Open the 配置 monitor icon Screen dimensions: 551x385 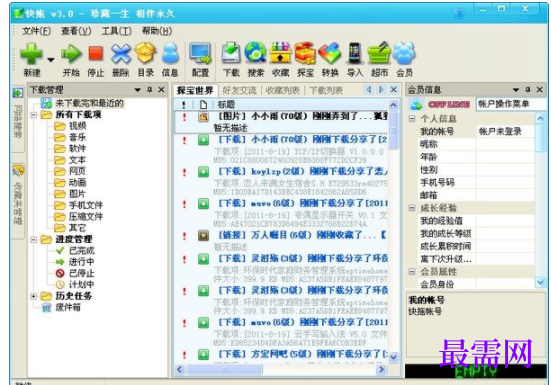click(x=200, y=54)
